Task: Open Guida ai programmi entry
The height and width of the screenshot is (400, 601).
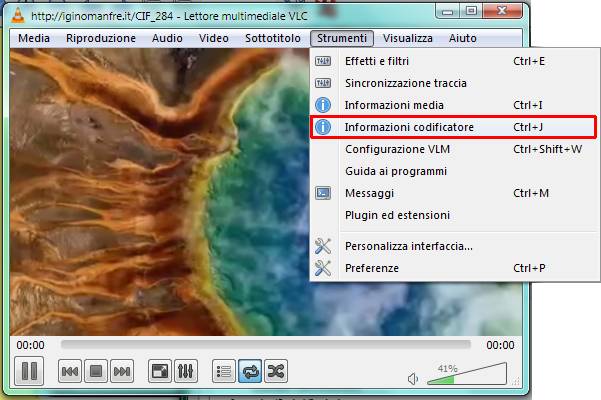Action: [454, 171]
